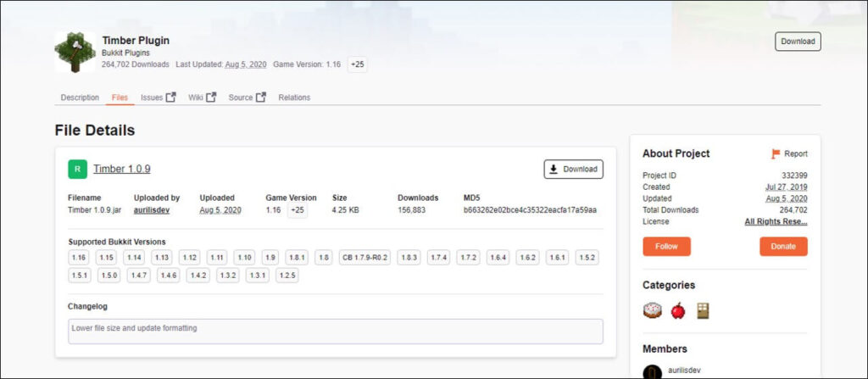The image size is (868, 379).
Task: Select the 1.6.2 Bukkit version tag
Action: pyautogui.click(x=527, y=258)
